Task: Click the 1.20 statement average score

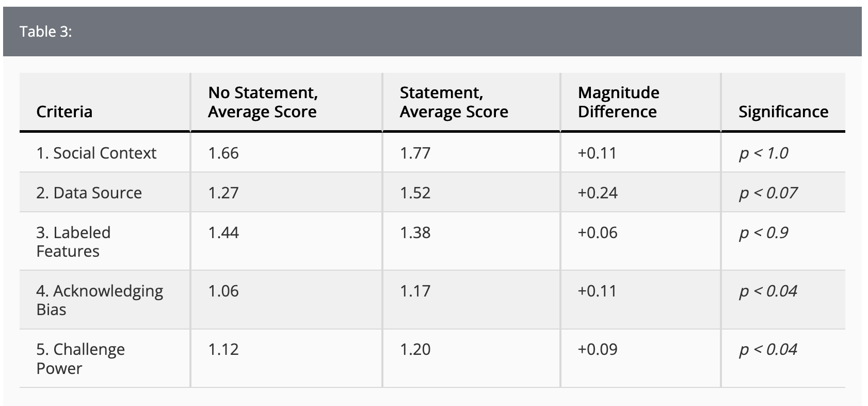Action: pyautogui.click(x=415, y=349)
